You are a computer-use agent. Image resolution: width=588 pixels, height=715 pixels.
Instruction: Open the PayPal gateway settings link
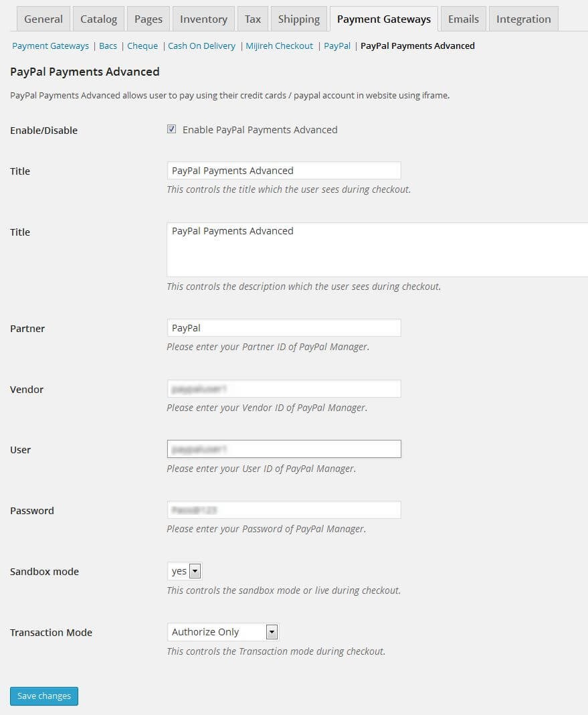(337, 46)
